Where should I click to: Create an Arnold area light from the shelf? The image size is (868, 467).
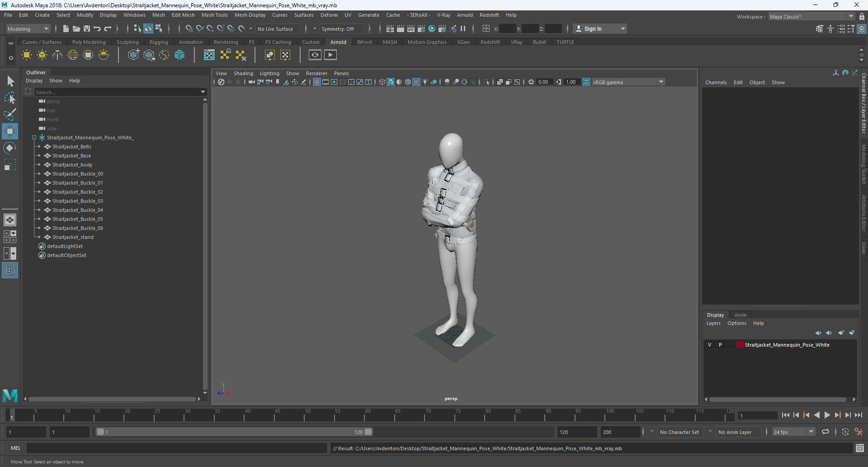click(27, 55)
